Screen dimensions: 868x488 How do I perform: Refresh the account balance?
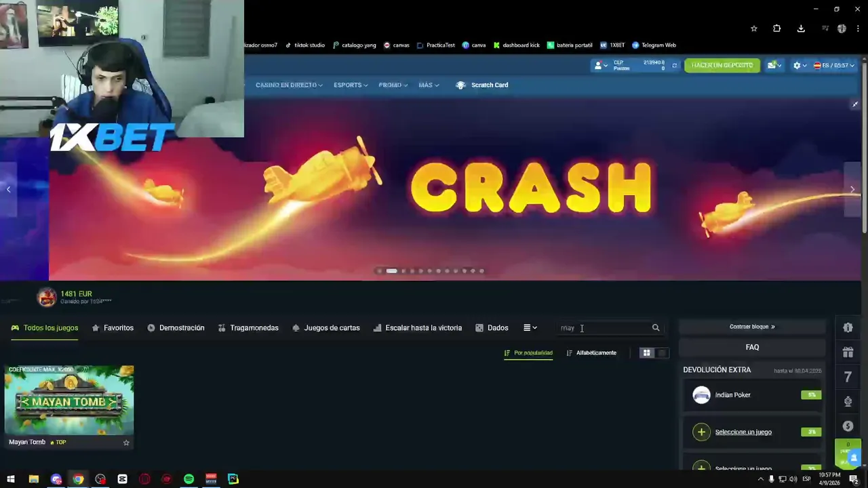pos(674,66)
